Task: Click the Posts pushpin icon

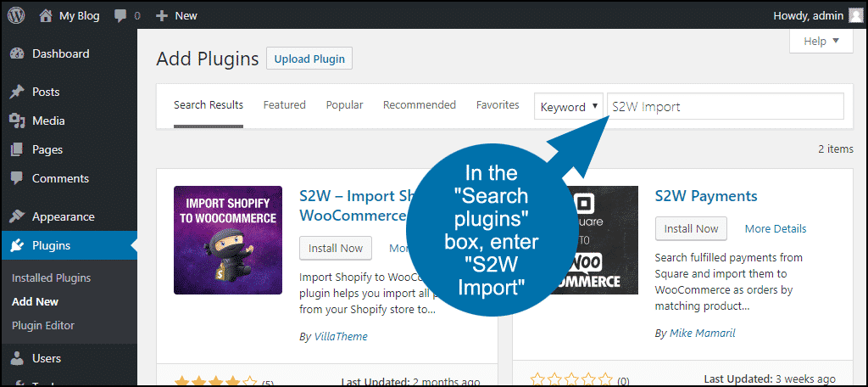Action: 17,92
